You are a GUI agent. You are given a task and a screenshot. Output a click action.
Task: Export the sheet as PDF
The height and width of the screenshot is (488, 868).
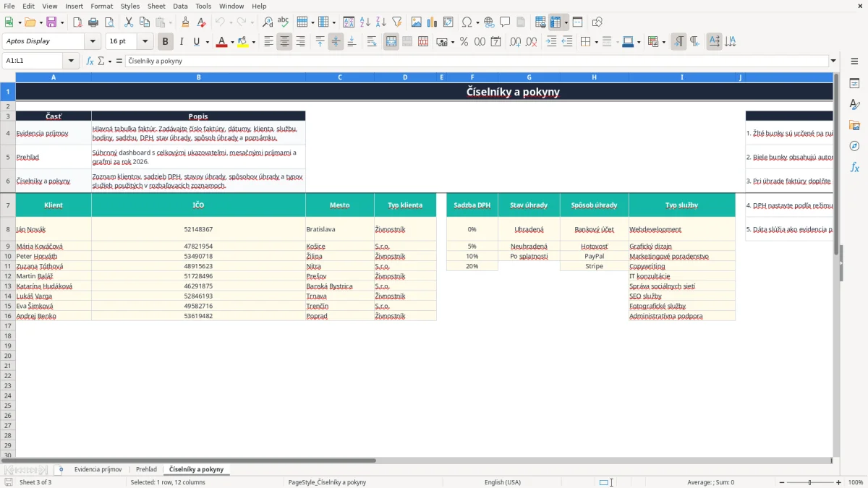[77, 22]
